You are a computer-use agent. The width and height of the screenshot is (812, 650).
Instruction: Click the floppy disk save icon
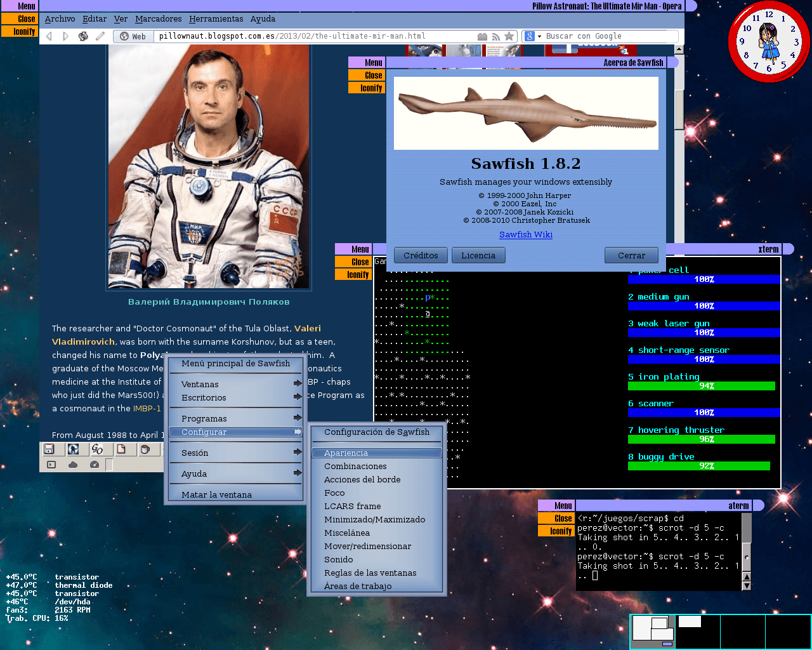click(x=49, y=449)
